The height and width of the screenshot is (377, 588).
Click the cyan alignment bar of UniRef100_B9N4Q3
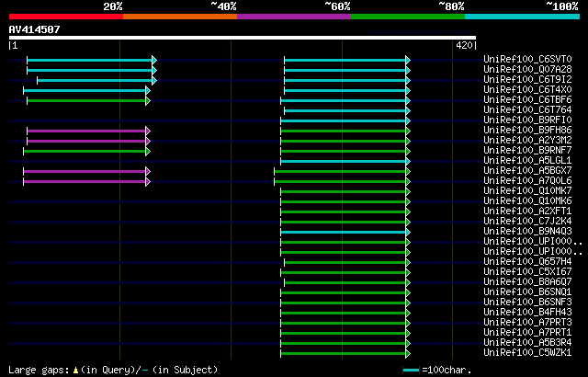coord(345,233)
